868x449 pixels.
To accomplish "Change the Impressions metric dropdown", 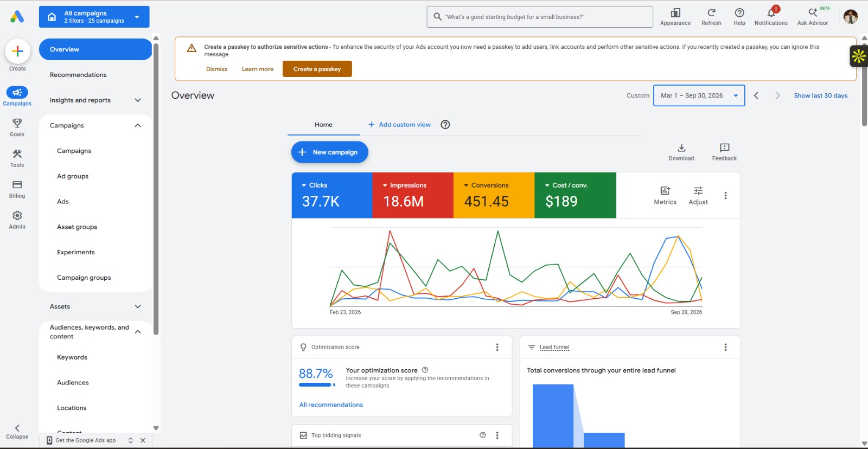I will coord(405,185).
